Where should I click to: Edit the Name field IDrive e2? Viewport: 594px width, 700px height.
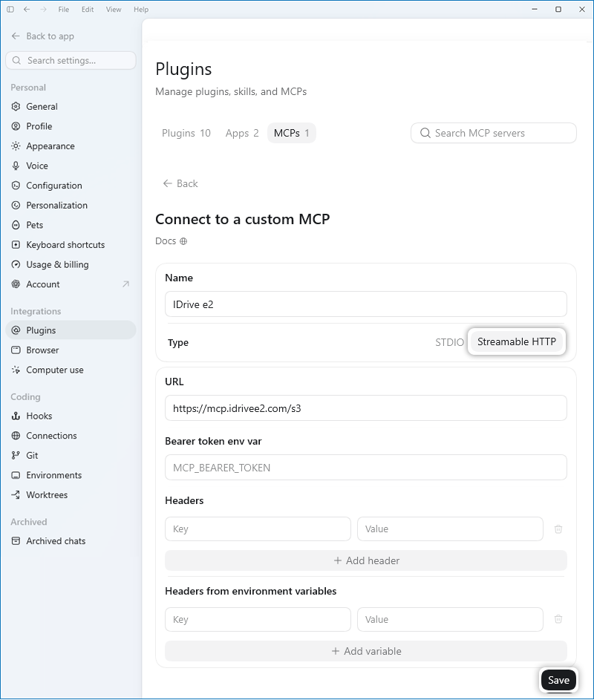[x=366, y=304]
